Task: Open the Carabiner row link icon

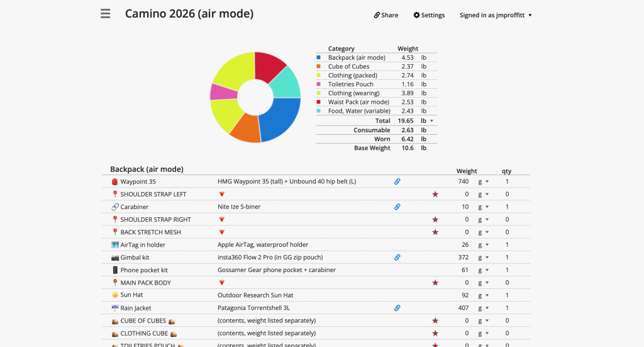Action: tap(397, 207)
